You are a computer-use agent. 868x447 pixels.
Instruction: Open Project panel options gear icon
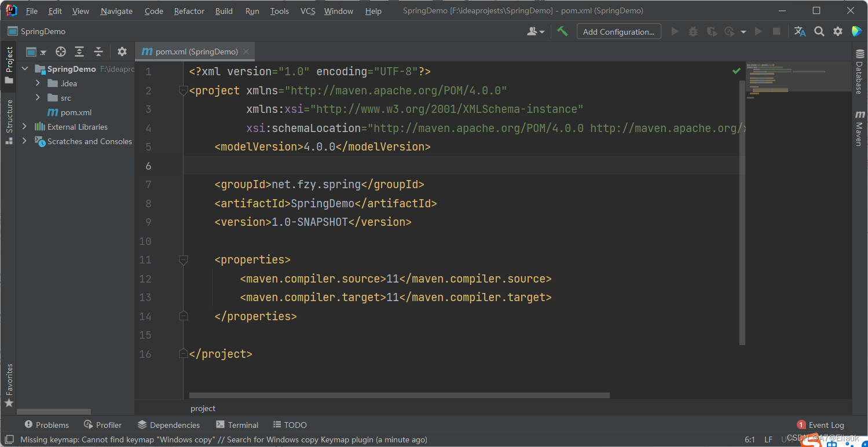tap(122, 52)
